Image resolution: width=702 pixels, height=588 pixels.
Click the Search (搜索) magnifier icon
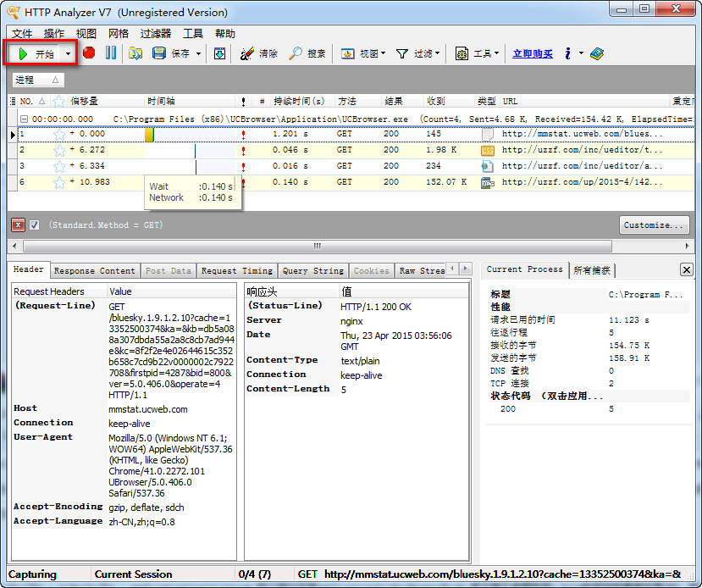[x=296, y=53]
